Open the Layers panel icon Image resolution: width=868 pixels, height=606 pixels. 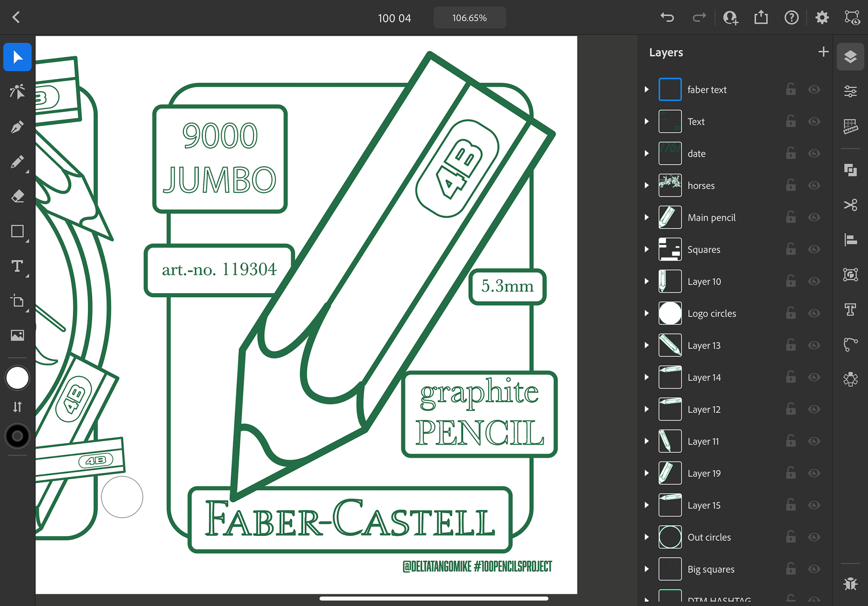click(x=850, y=57)
